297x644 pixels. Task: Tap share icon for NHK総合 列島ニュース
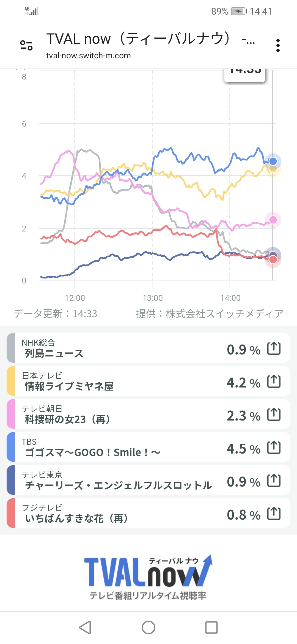[274, 348]
